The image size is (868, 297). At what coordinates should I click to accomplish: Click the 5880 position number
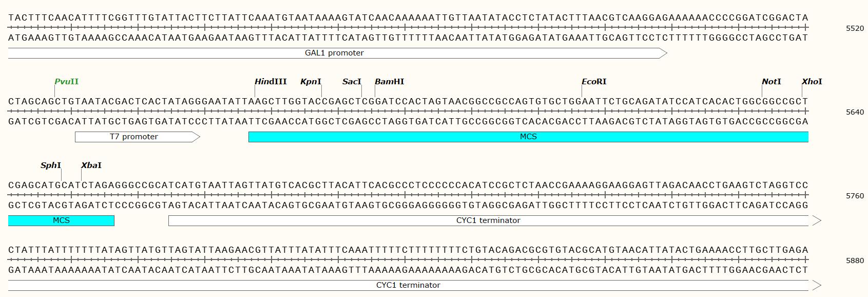tap(855, 261)
